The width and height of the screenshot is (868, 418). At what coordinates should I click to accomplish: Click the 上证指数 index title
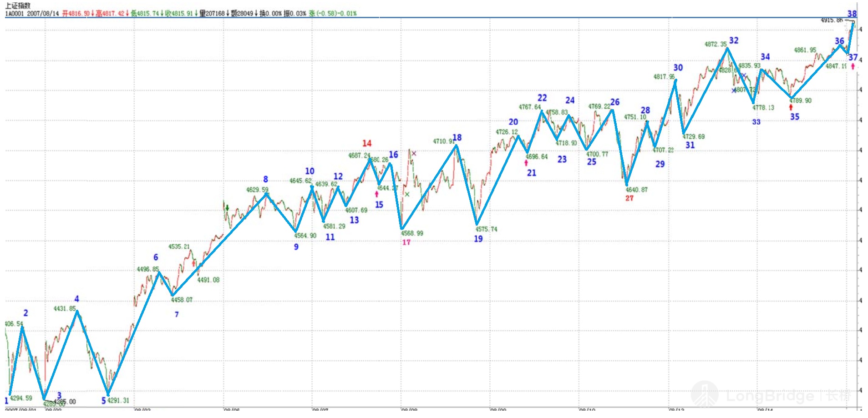click(x=18, y=5)
